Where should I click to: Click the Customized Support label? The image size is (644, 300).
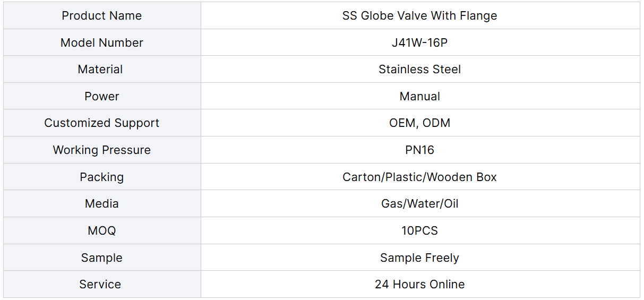[x=102, y=123]
